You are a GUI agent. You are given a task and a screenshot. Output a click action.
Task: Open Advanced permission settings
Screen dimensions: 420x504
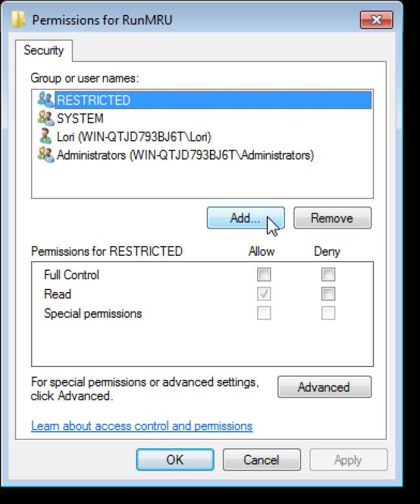click(x=324, y=387)
